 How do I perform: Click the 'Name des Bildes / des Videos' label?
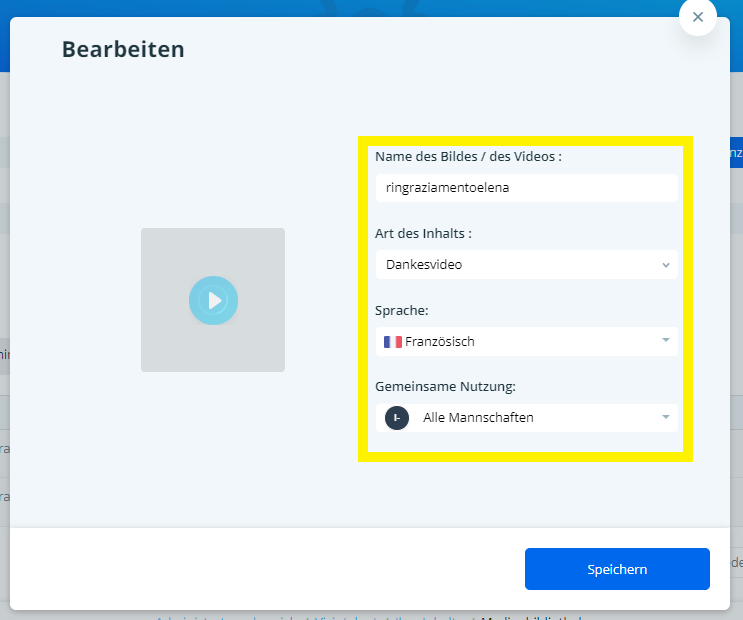click(467, 157)
